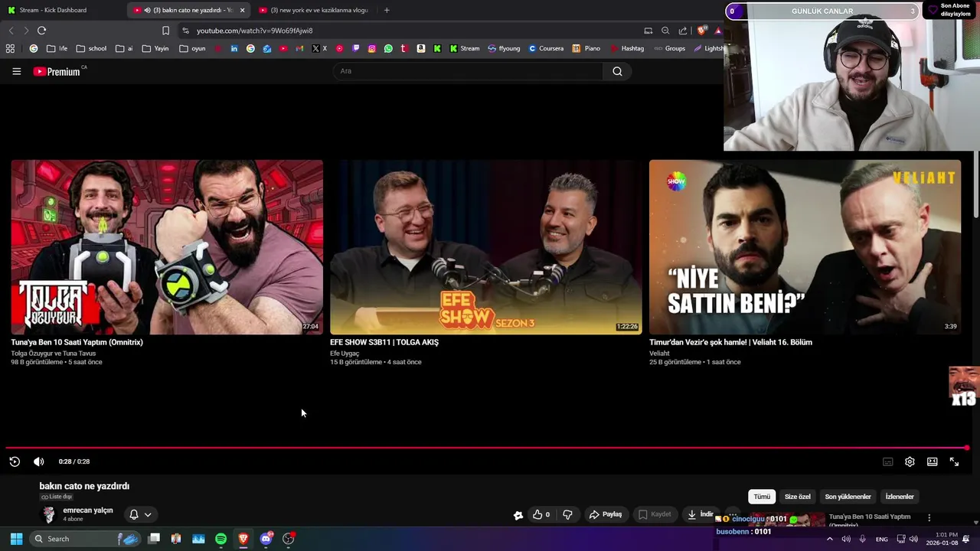Open the Instagram bookmark icon

pos(372,48)
